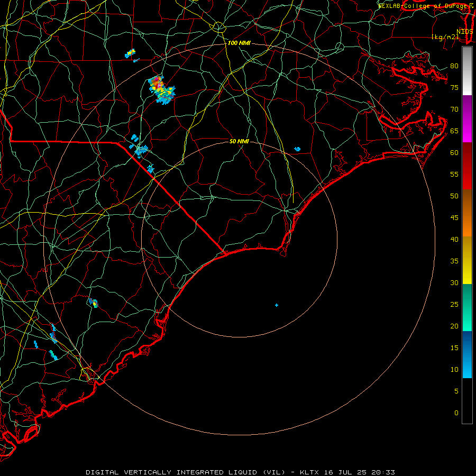
Task: Click the 0 value on the VIL scale
Action: [x=456, y=413]
